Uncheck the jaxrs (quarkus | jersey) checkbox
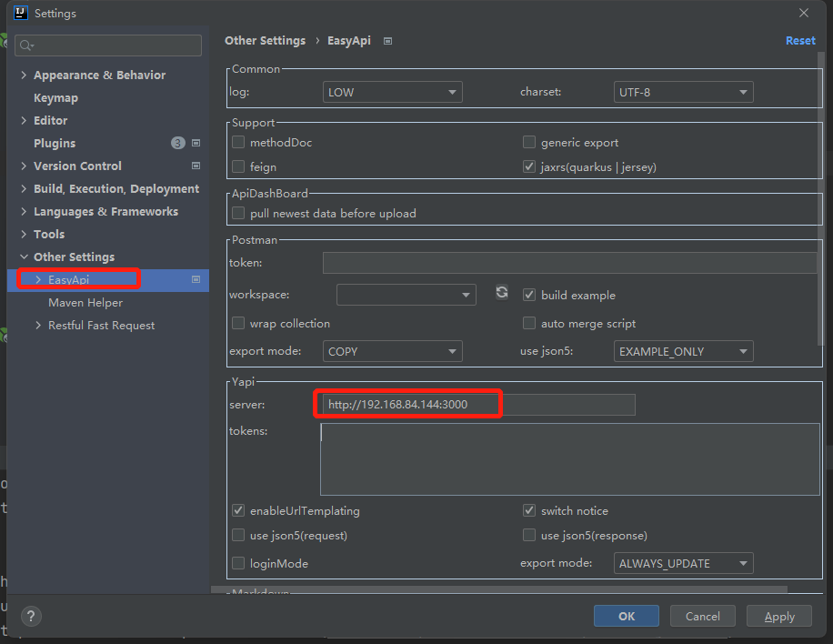 (x=529, y=166)
